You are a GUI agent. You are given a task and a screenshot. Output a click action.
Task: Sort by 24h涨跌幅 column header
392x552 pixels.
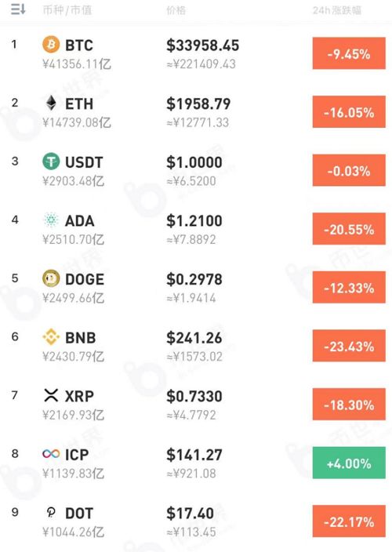(337, 10)
